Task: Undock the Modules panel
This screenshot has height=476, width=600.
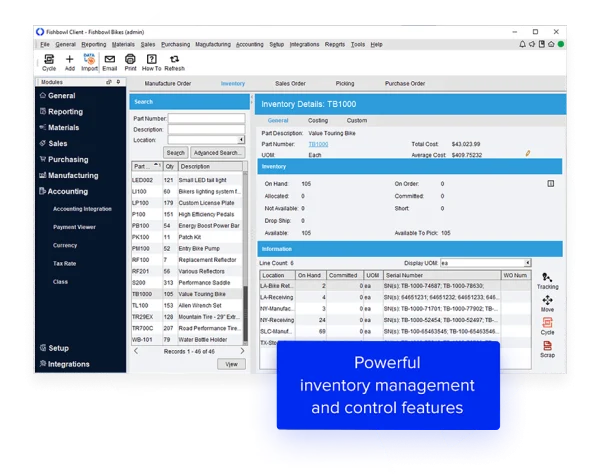Action: [109, 82]
